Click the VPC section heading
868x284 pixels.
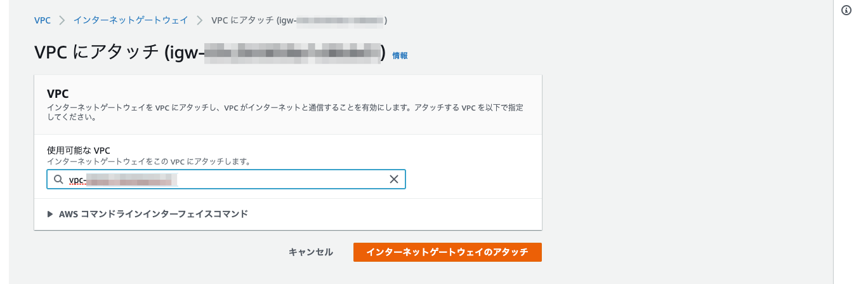58,94
